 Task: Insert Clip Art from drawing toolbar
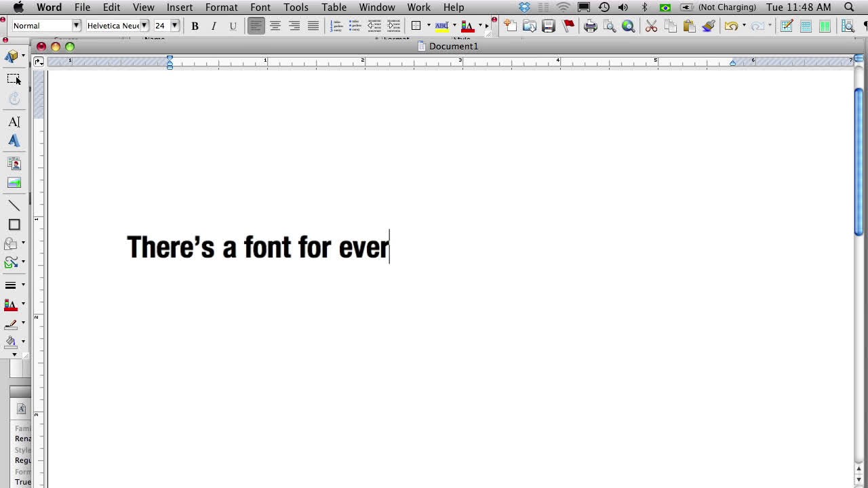point(14,163)
